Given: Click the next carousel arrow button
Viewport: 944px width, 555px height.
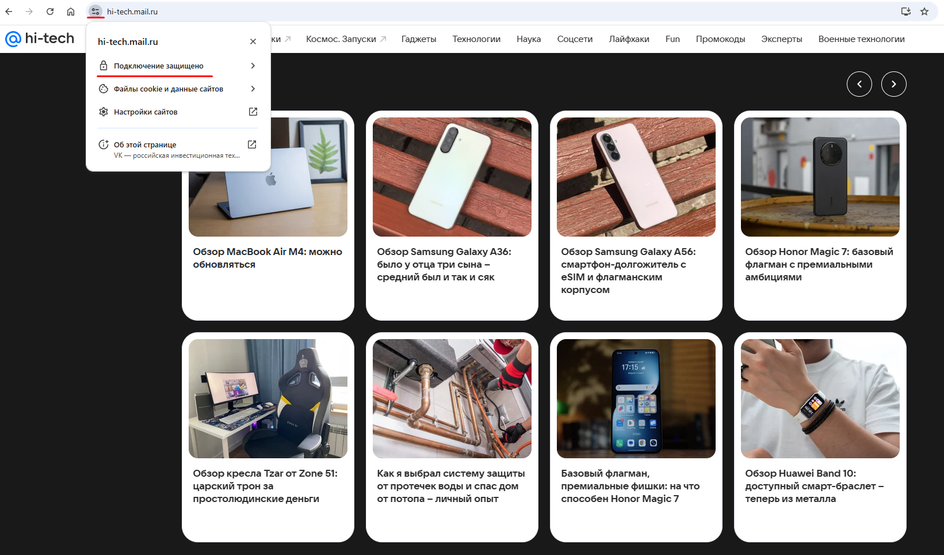Looking at the screenshot, I should coord(893,84).
